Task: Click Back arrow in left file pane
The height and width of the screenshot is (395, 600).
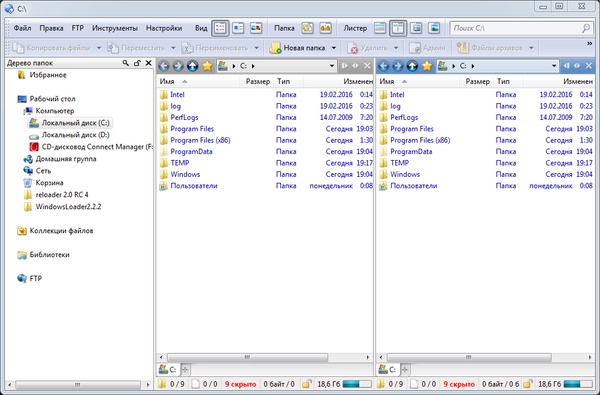Action: click(164, 66)
